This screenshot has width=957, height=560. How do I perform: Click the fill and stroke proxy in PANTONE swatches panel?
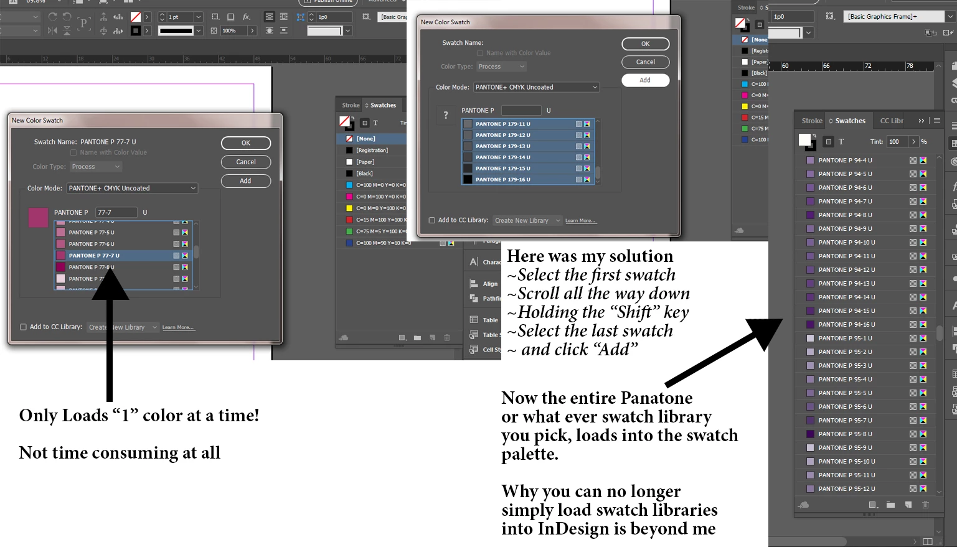click(807, 142)
